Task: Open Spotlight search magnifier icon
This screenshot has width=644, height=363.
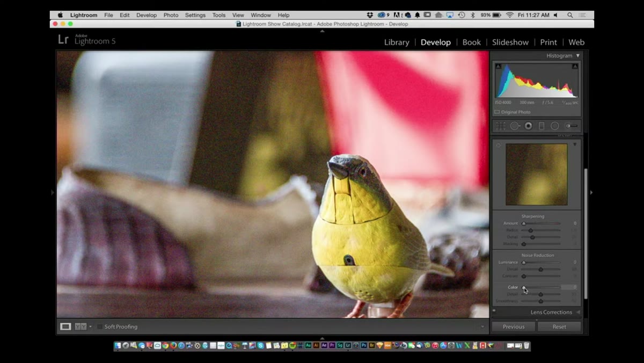Action: coord(570,15)
